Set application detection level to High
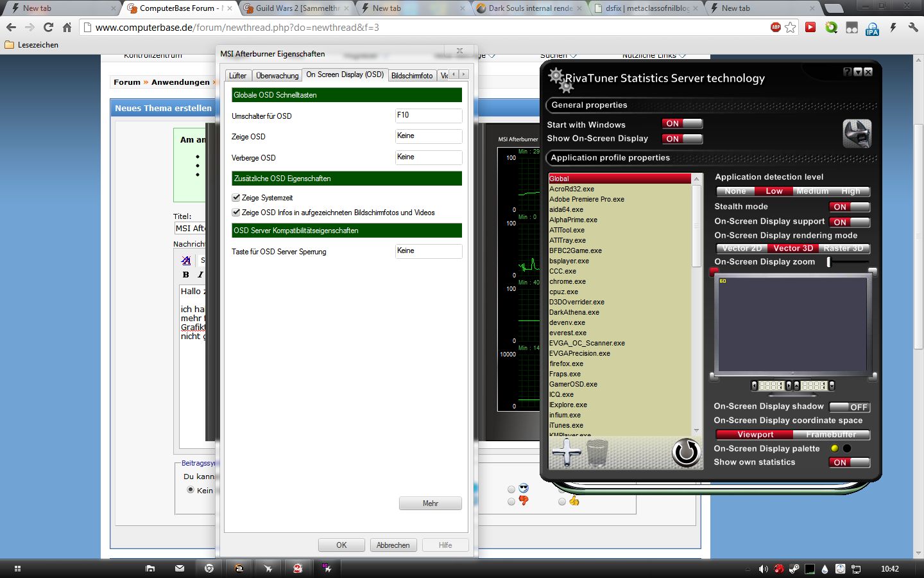Image resolution: width=924 pixels, height=578 pixels. [x=851, y=191]
